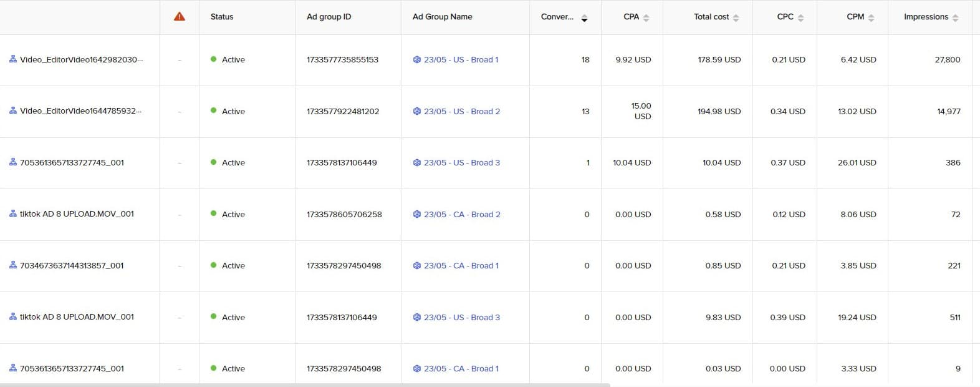Click the horizontal scrollbar at table bottom
Image resolution: width=980 pixels, height=387 pixels.
click(305, 385)
